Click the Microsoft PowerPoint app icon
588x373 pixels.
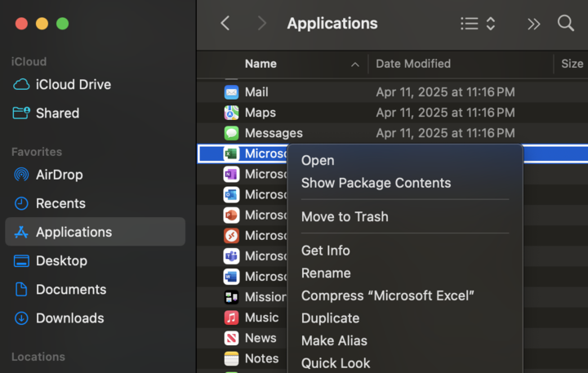pos(231,215)
